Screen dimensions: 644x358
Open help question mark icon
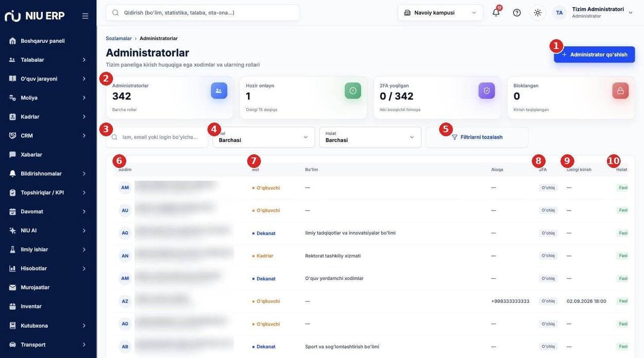(x=517, y=12)
